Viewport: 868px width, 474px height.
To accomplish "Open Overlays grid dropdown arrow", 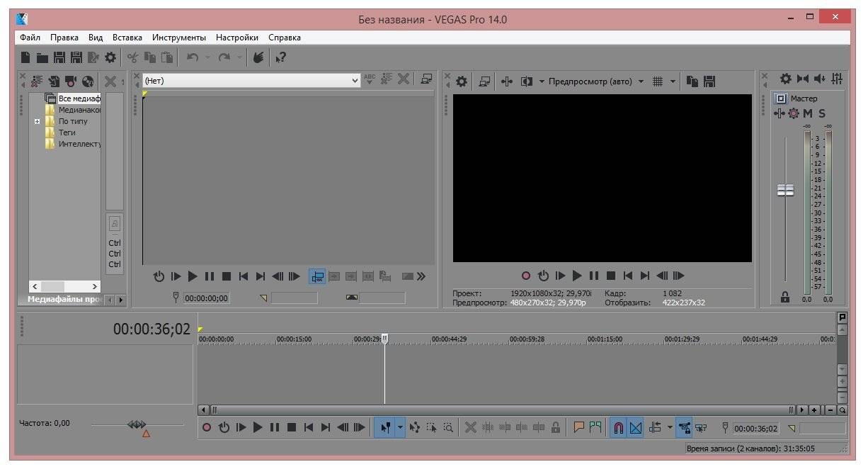I will [673, 81].
